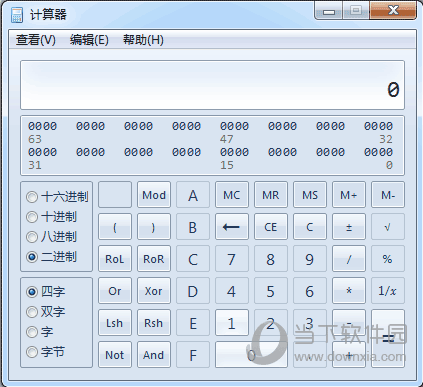
Task: Click the number 3 key
Action: click(x=310, y=323)
